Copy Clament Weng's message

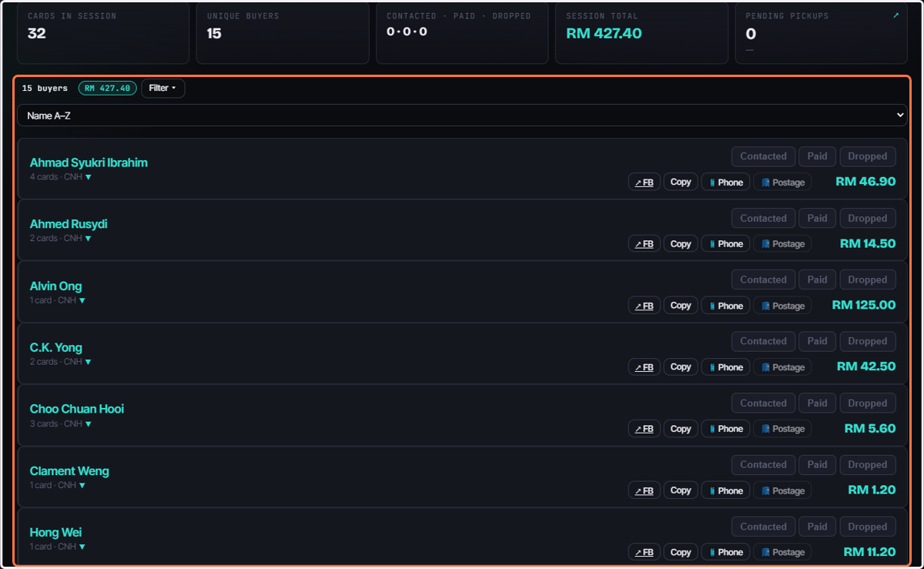[681, 490]
